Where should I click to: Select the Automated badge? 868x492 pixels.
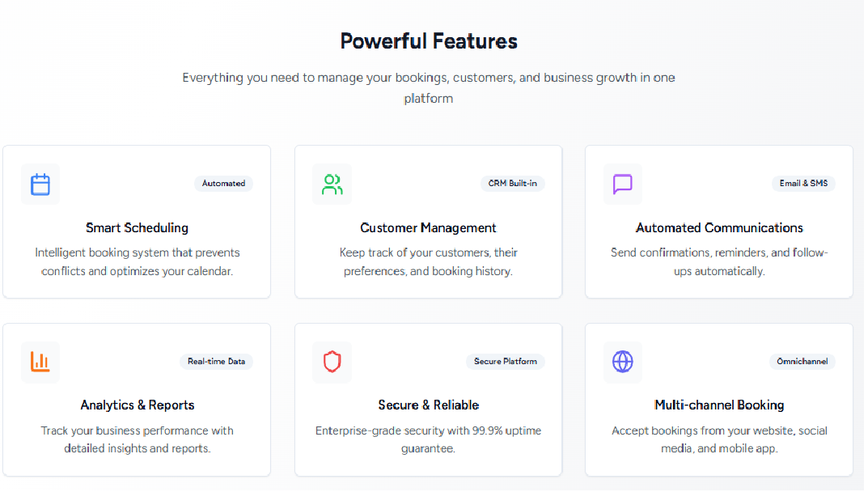click(x=223, y=184)
